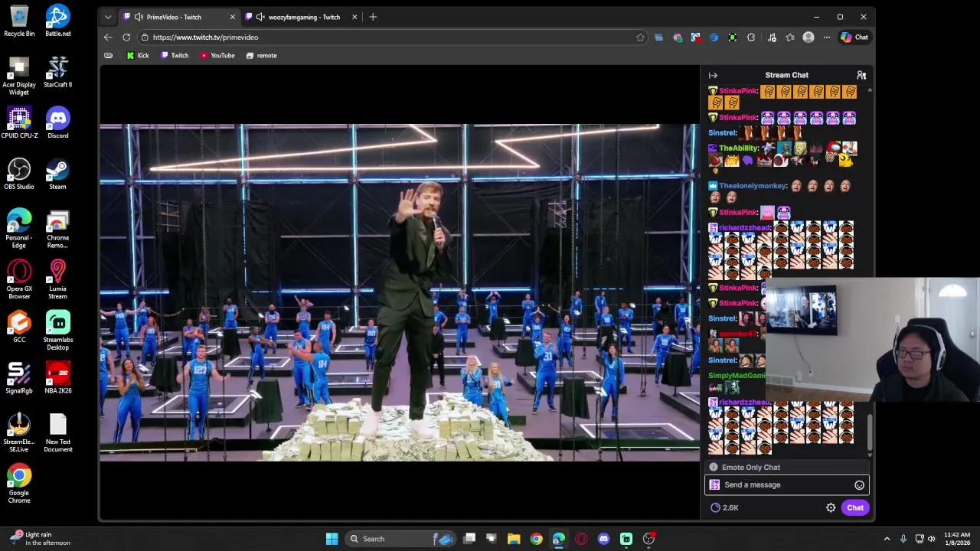Add this page to favorites star
The height and width of the screenshot is (551, 980).
pyautogui.click(x=641, y=37)
